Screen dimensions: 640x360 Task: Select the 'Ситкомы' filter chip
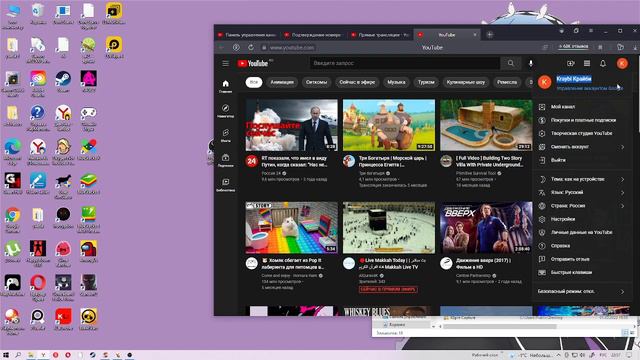pyautogui.click(x=316, y=82)
